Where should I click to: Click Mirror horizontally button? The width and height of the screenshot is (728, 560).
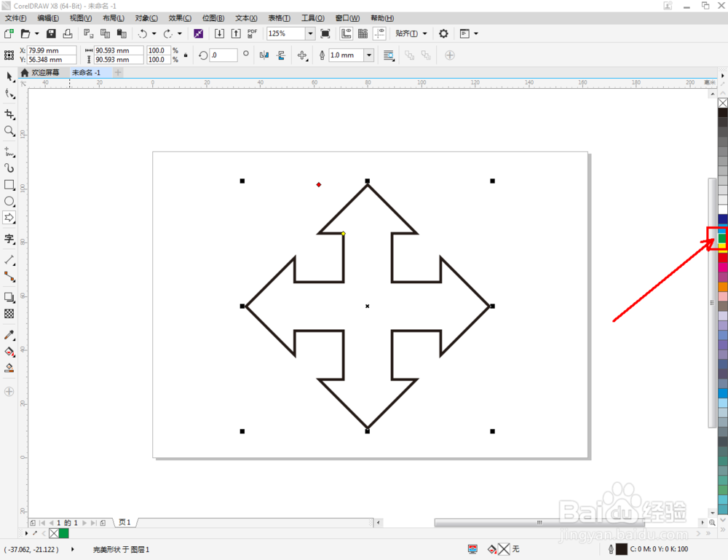coord(264,55)
